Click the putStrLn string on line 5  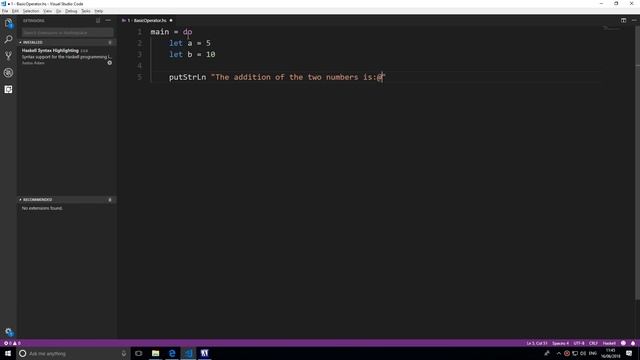(298, 77)
